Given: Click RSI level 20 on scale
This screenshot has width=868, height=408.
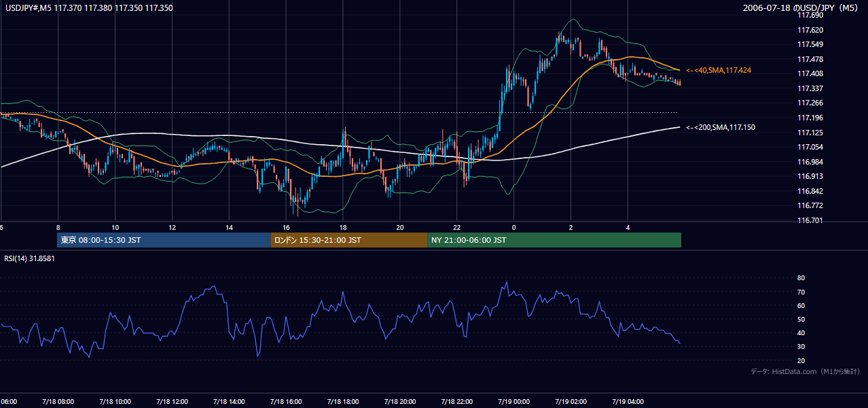Looking at the screenshot, I should click(x=801, y=361).
